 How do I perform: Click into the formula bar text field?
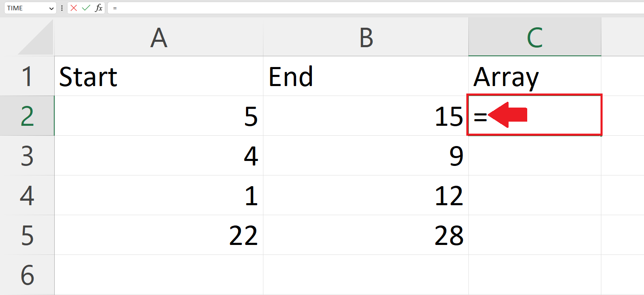tap(376, 8)
